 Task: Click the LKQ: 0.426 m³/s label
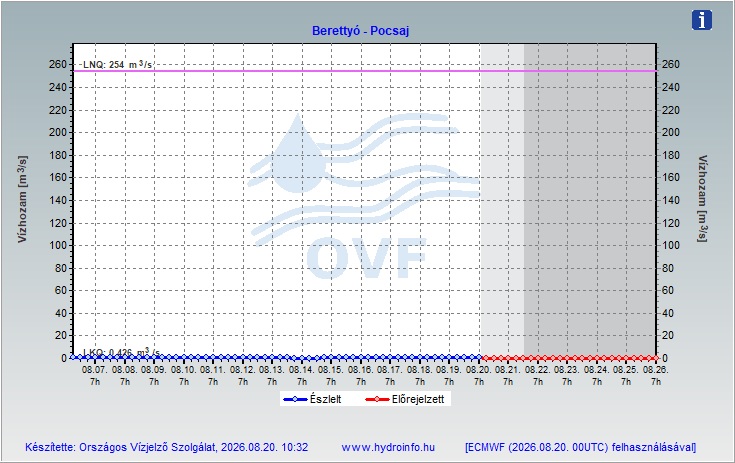(121, 352)
